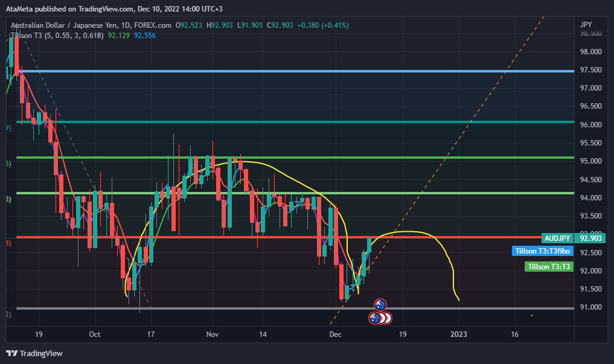Screen dimensions: 614x364
Task: Click the 97.500 price axis label
Action: pyautogui.click(x=590, y=69)
